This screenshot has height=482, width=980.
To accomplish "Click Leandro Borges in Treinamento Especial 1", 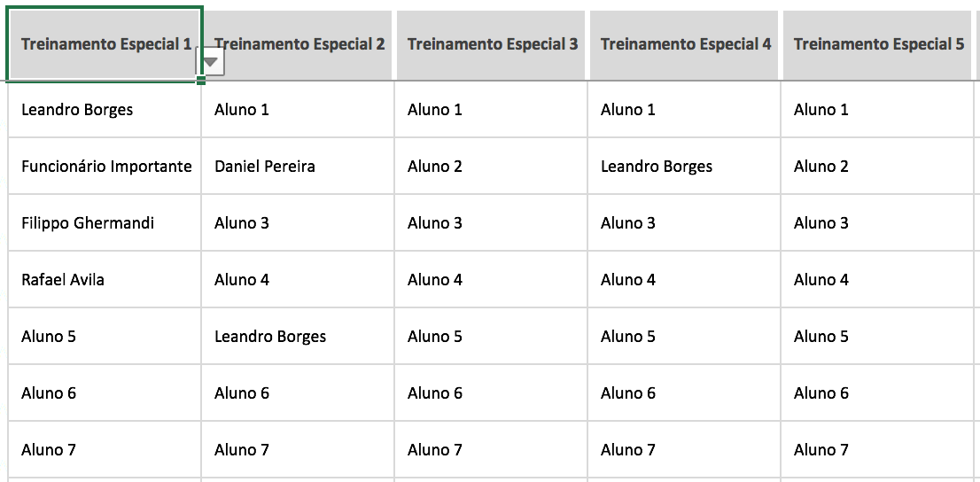I will click(105, 109).
